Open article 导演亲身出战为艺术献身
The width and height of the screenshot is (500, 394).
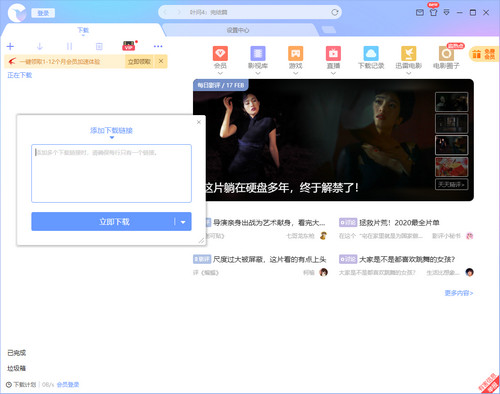click(x=269, y=222)
